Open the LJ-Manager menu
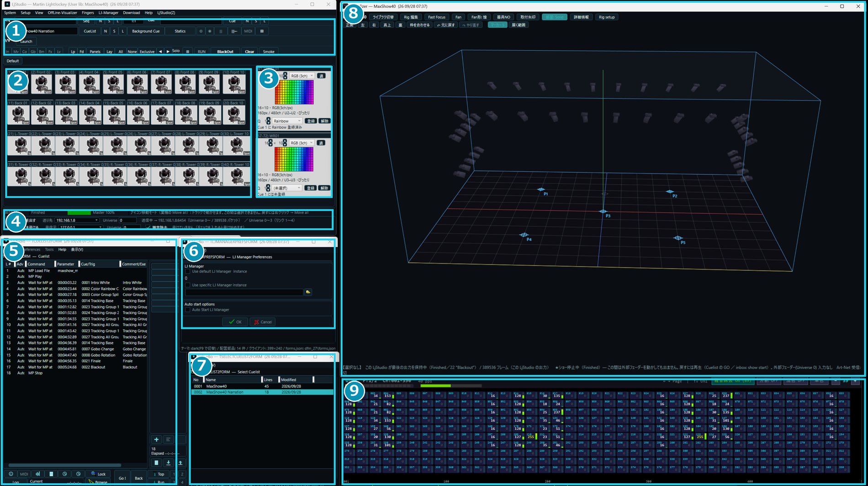The image size is (868, 486). click(108, 13)
